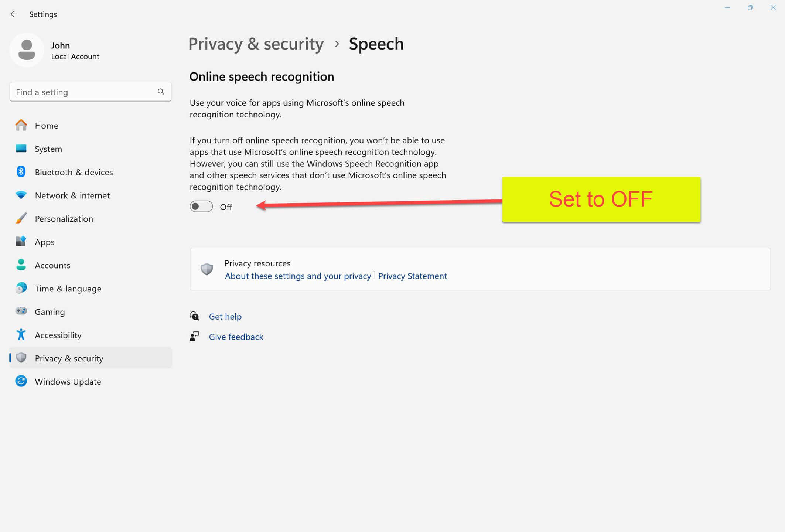Screen dimensions: 785x532
Task: Open the Privacy Statement link
Action: click(x=412, y=276)
